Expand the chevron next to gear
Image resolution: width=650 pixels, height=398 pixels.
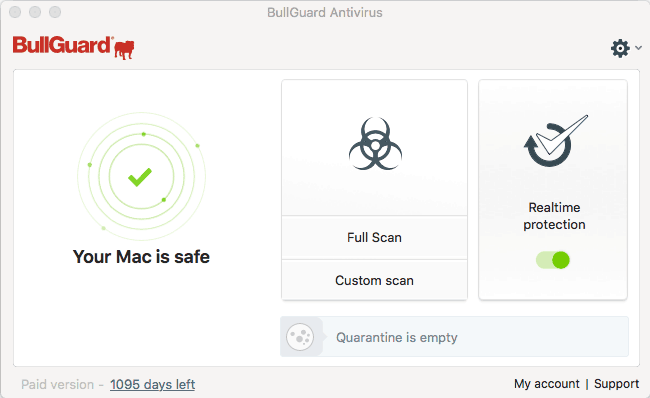(638, 48)
